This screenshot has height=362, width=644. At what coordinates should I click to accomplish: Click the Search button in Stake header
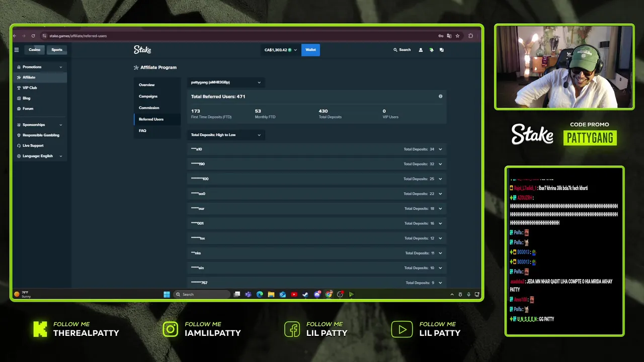[x=402, y=50]
